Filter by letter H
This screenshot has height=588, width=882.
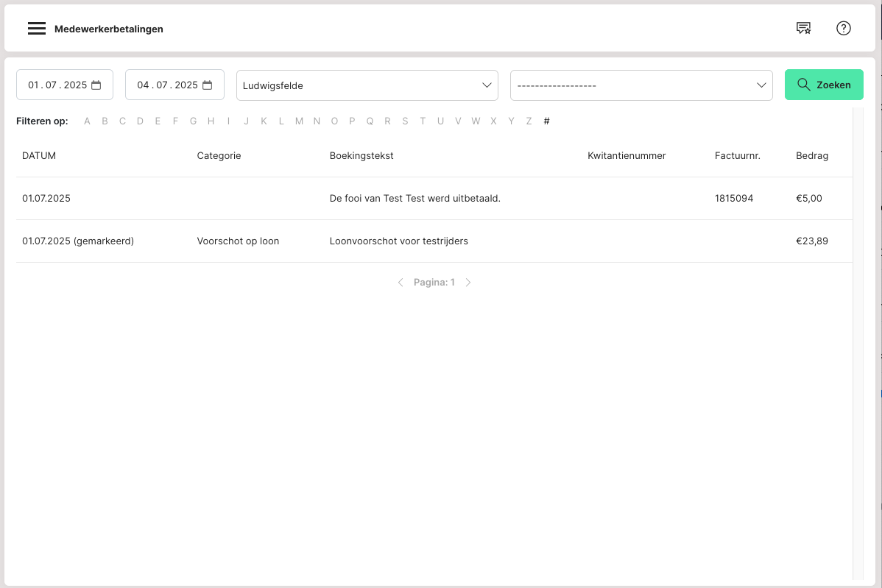click(x=211, y=121)
